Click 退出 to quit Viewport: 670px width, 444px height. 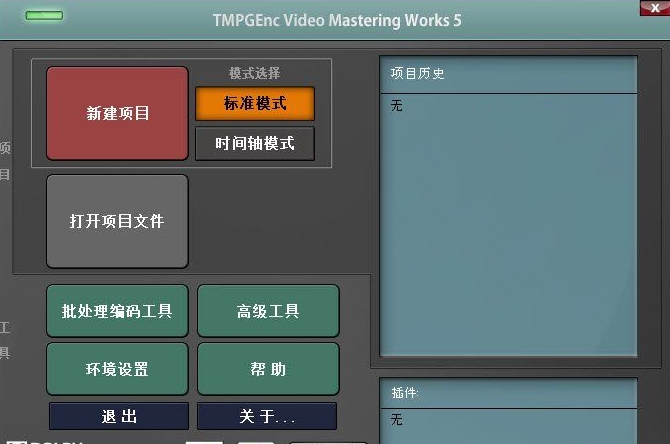click(119, 416)
